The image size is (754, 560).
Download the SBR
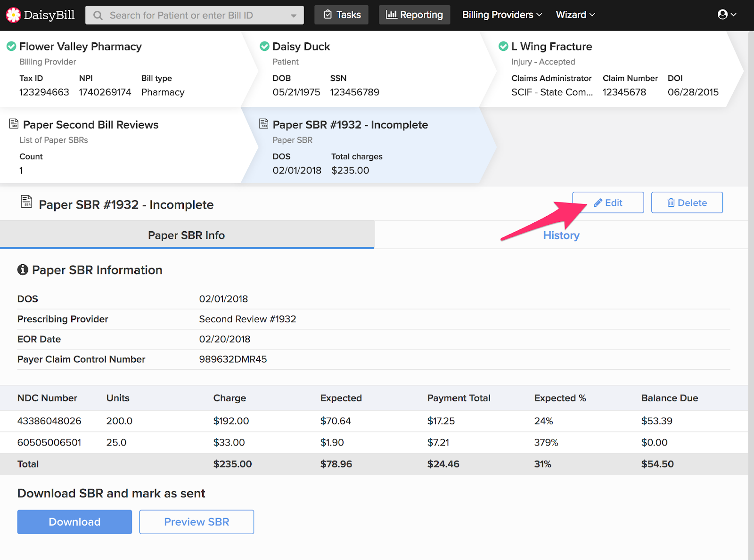(x=74, y=522)
